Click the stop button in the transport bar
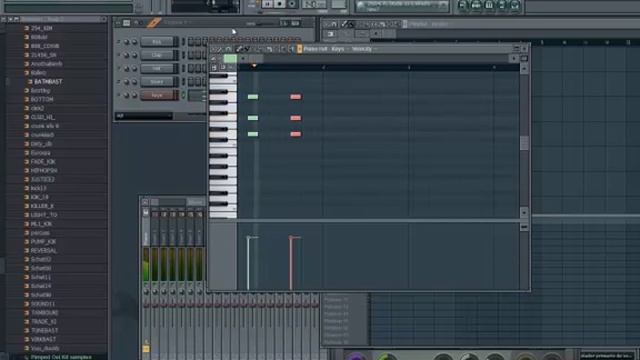The image size is (640, 360). point(280,4)
